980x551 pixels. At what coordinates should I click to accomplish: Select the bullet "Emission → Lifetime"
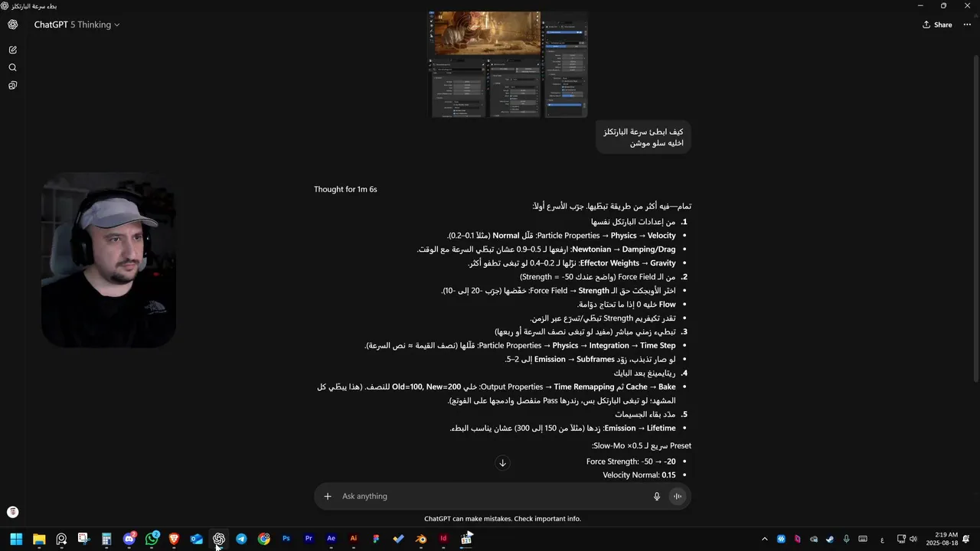pos(563,429)
